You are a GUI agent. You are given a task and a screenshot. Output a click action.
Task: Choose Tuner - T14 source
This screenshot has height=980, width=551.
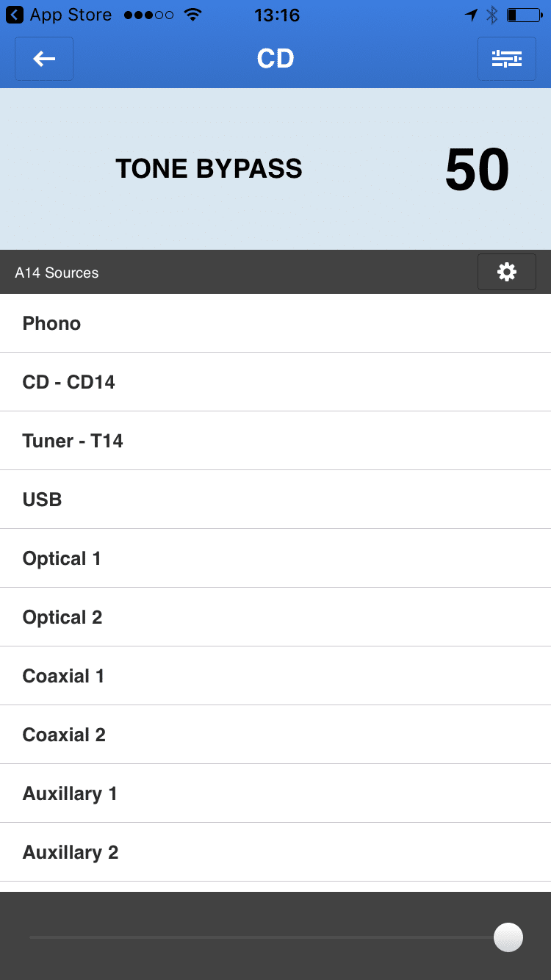click(275, 441)
